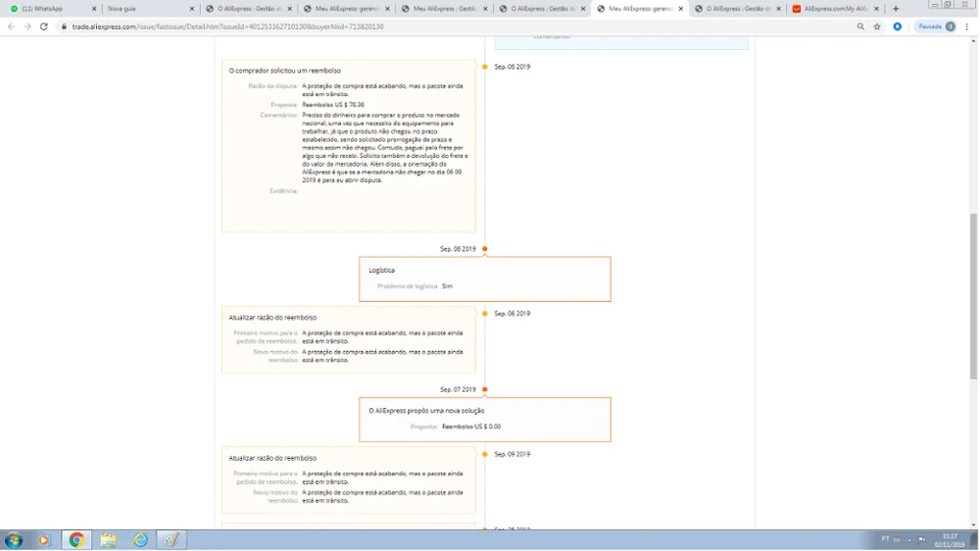Open the Pausada profile button

tap(936, 26)
